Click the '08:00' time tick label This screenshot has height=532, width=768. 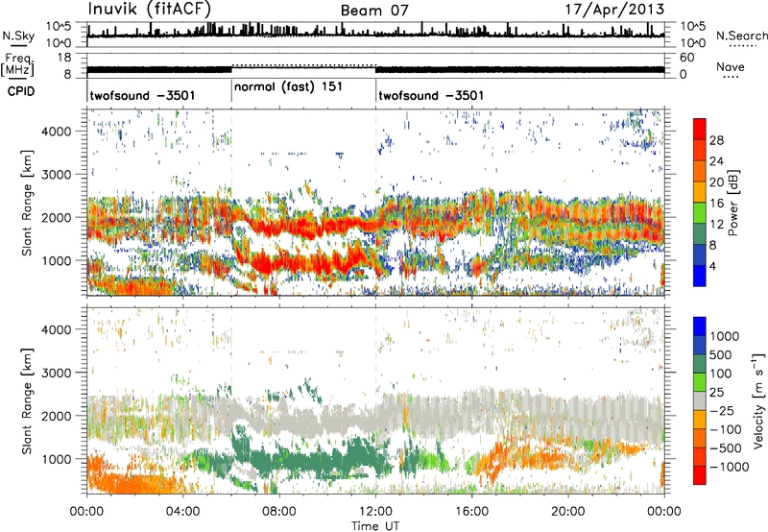(279, 512)
